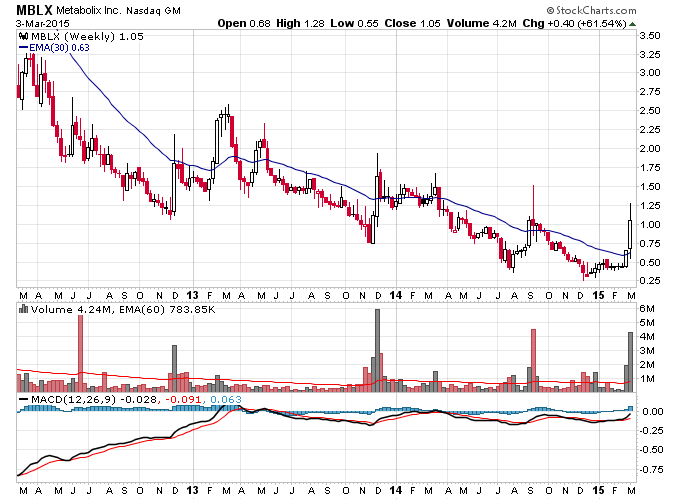Click the 15 year label under price chart
Viewport: 680px width, 500px height.
point(598,295)
